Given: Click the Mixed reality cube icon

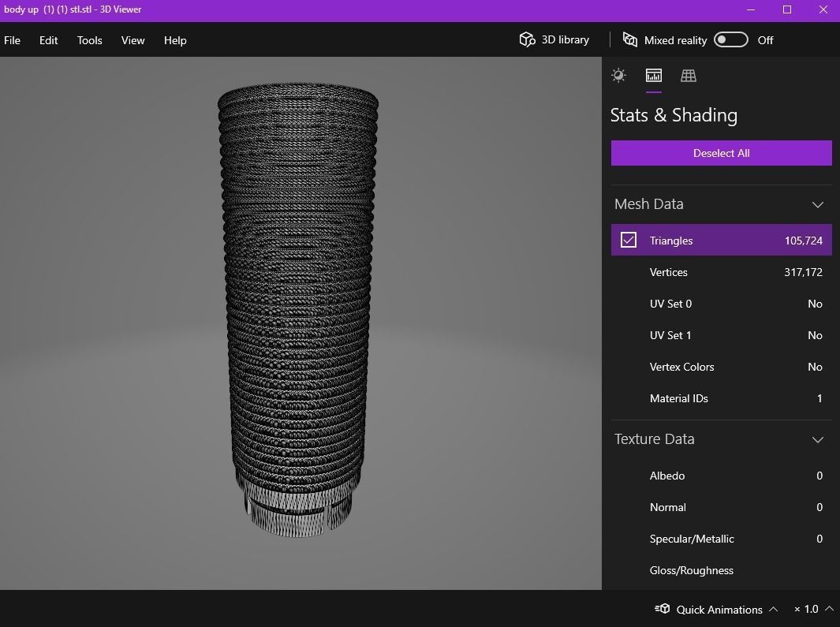Looking at the screenshot, I should 630,39.
